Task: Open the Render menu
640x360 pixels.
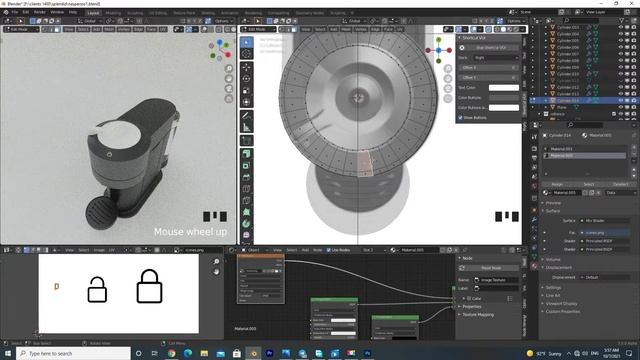Action: pos(40,12)
